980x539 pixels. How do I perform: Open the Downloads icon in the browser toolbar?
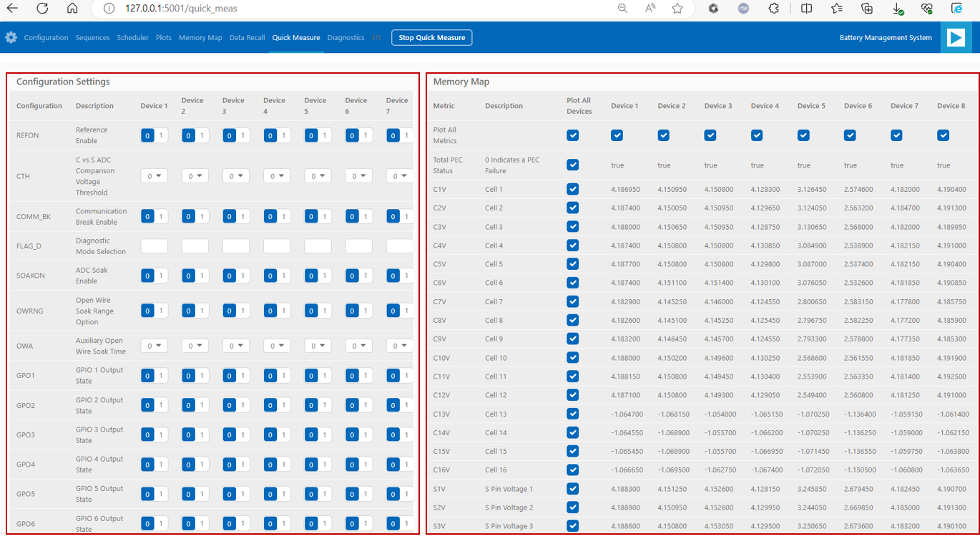(x=896, y=9)
